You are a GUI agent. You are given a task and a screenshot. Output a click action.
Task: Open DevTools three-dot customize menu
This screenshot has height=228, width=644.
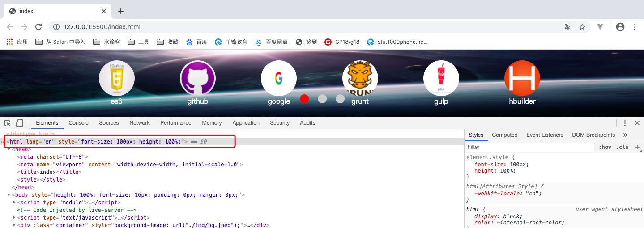pyautogui.click(x=625, y=123)
